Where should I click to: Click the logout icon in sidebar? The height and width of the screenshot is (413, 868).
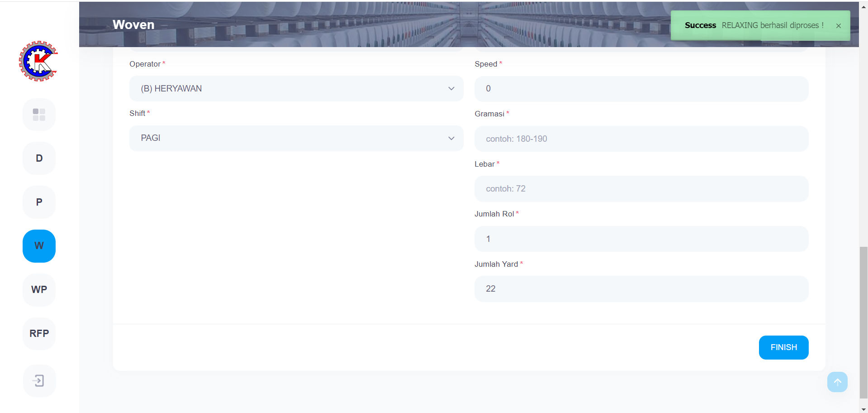[39, 381]
